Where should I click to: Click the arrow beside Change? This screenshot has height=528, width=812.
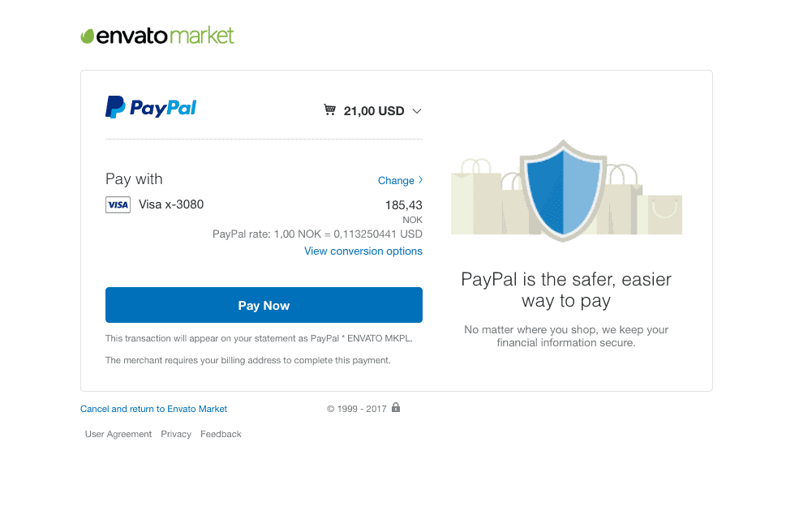point(421,180)
